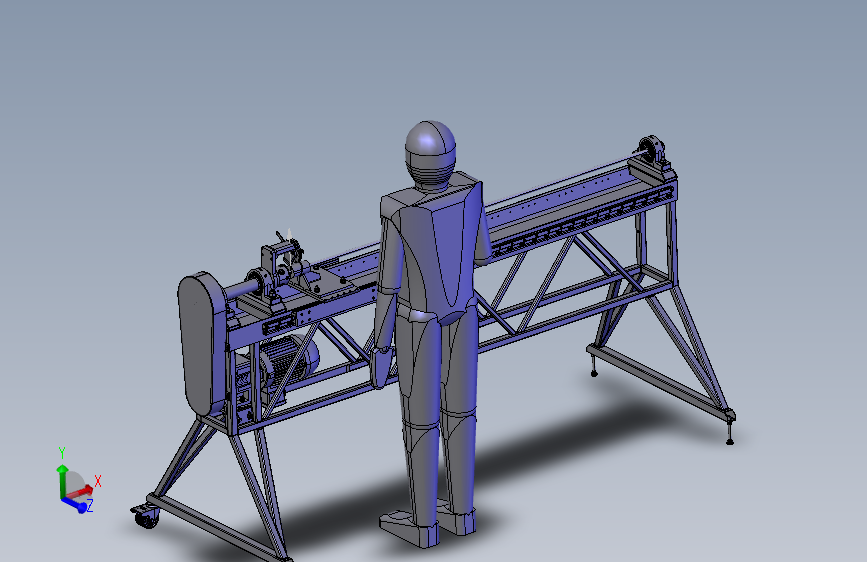Click the red X axis of the orientation triad
The height and width of the screenshot is (562, 867).
tap(81, 491)
